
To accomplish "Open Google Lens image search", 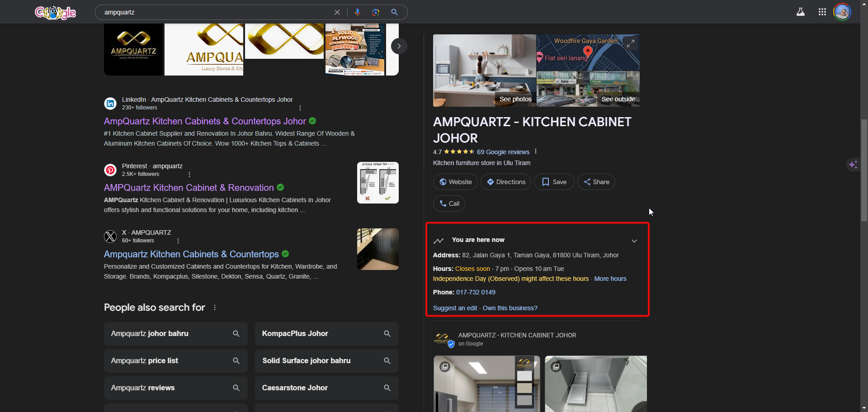I will [x=376, y=12].
